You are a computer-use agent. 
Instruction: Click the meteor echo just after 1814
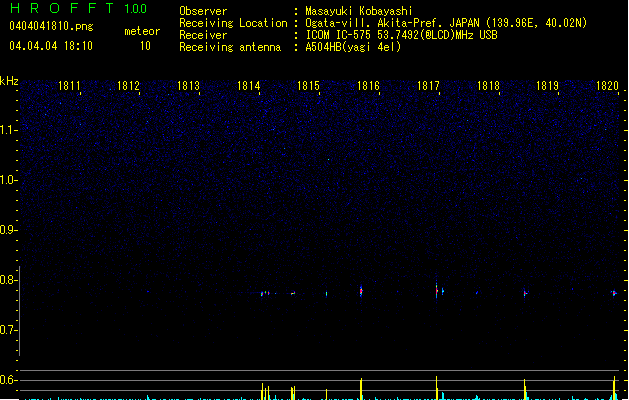click(x=265, y=293)
